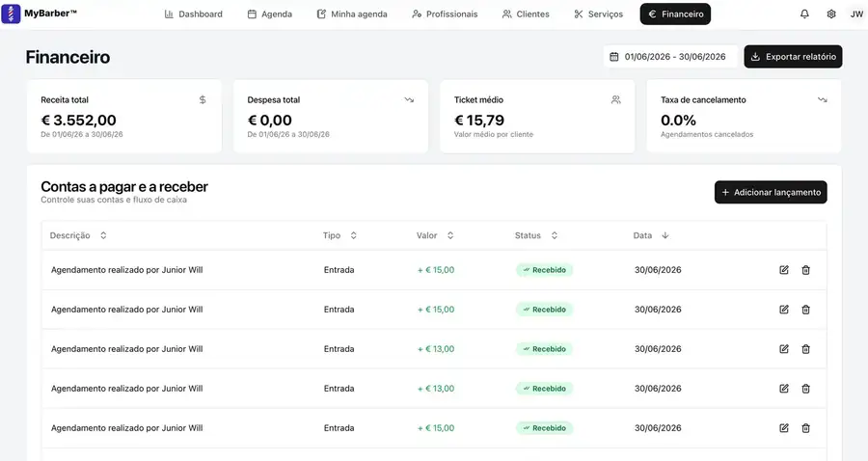Image resolution: width=868 pixels, height=461 pixels.
Task: Click Recebido status badge in fifth row
Action: [x=545, y=428]
